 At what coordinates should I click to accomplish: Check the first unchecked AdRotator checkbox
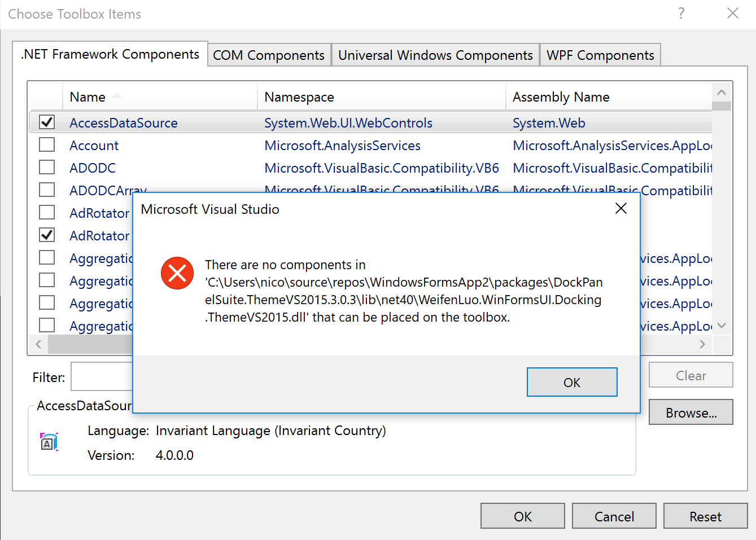click(x=47, y=212)
